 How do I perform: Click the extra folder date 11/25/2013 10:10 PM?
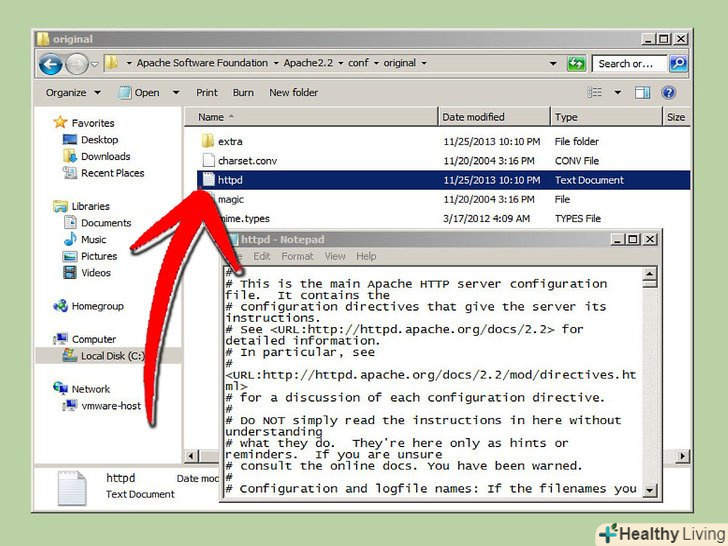492,141
